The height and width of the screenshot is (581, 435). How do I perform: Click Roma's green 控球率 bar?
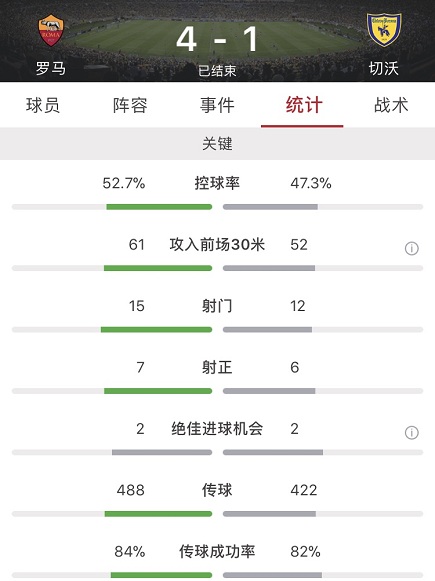coord(159,207)
